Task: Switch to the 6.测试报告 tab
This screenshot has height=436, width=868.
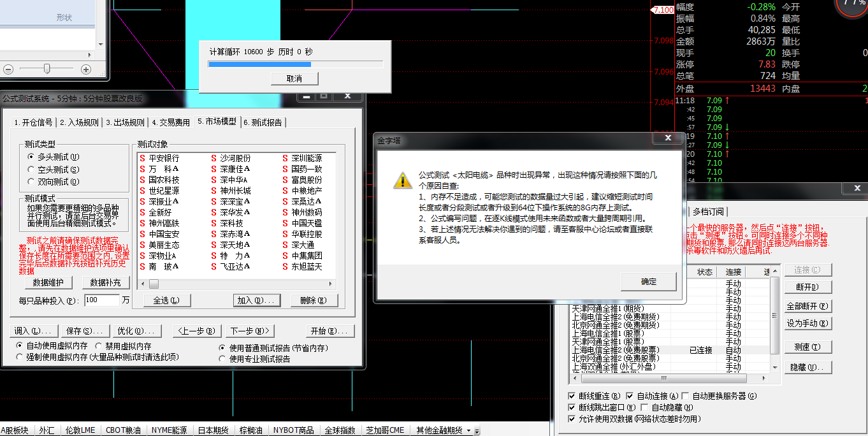Action: point(263,122)
